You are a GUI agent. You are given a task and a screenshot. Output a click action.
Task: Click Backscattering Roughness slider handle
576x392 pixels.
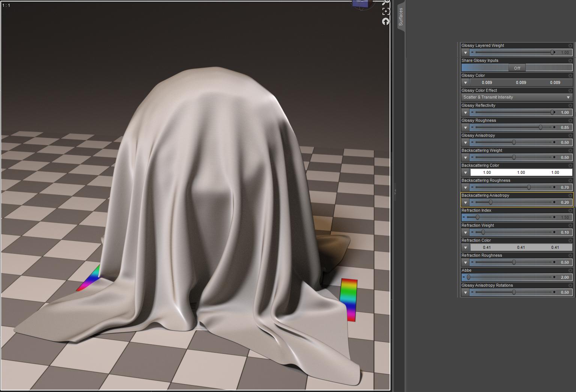coord(529,187)
